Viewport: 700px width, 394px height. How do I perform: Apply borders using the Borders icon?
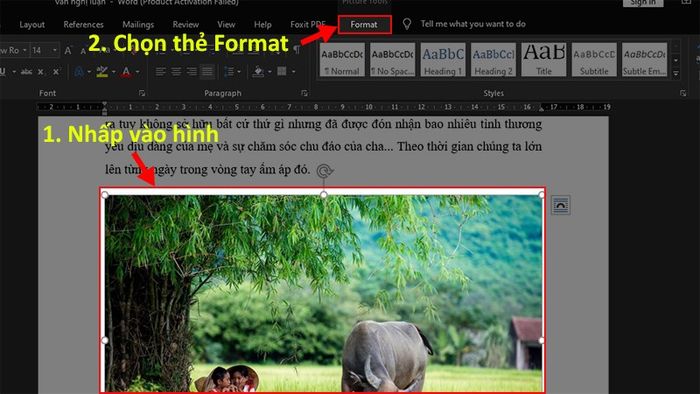coord(282,71)
